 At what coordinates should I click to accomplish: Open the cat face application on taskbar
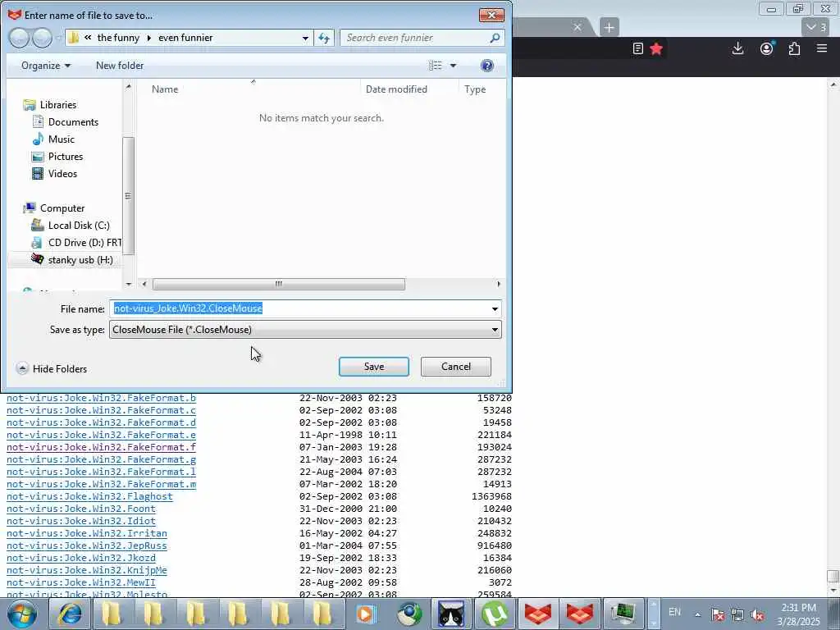(x=452, y=614)
